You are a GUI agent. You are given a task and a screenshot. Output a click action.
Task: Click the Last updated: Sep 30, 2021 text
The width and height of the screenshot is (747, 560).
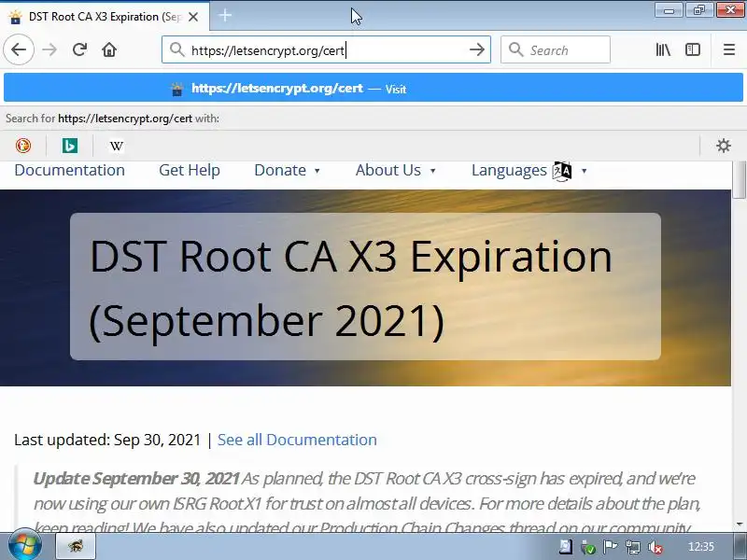click(x=107, y=440)
